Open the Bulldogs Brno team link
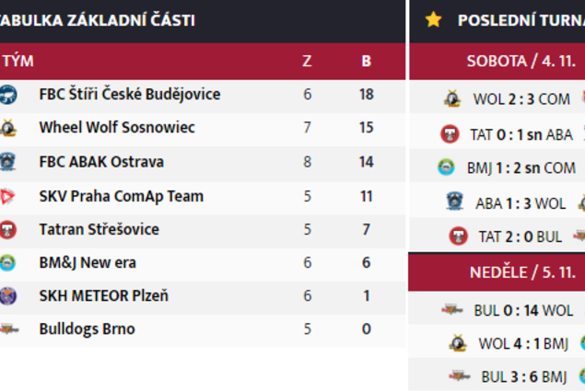The image size is (585, 392). 87,329
